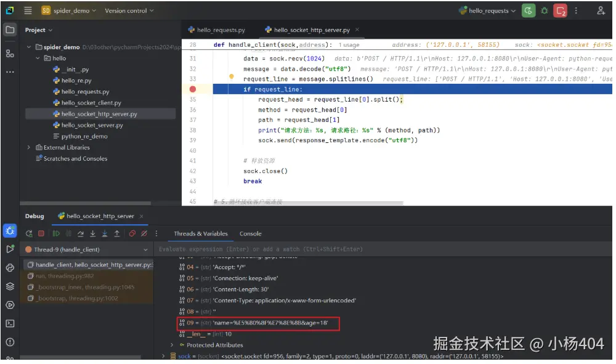Switch to Threads & Variables tab
The image size is (616, 364).
point(201,233)
